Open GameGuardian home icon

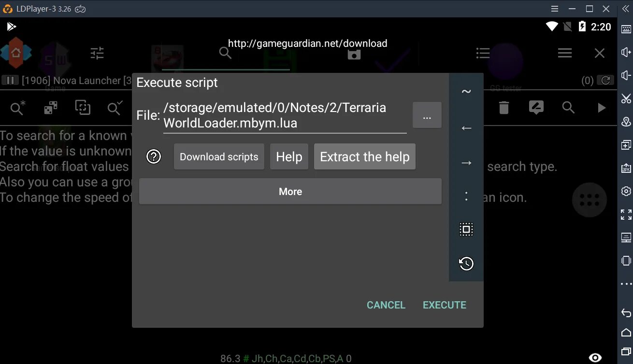[16, 53]
